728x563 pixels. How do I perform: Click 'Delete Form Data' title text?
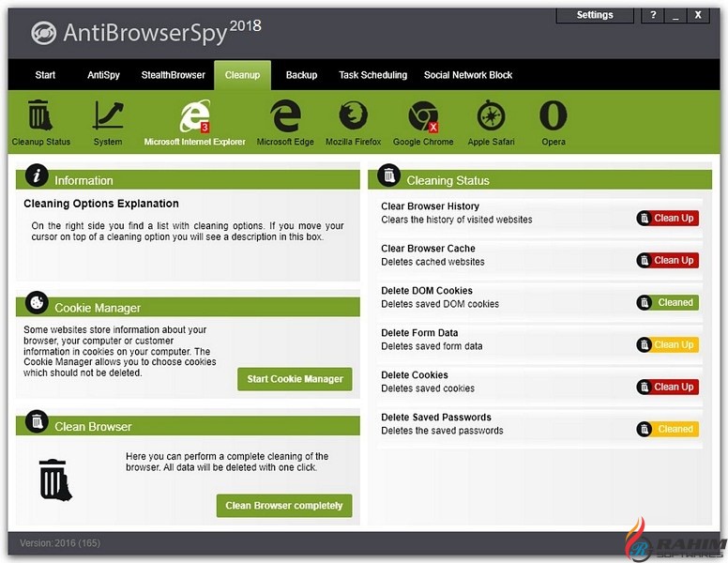pyautogui.click(x=419, y=333)
